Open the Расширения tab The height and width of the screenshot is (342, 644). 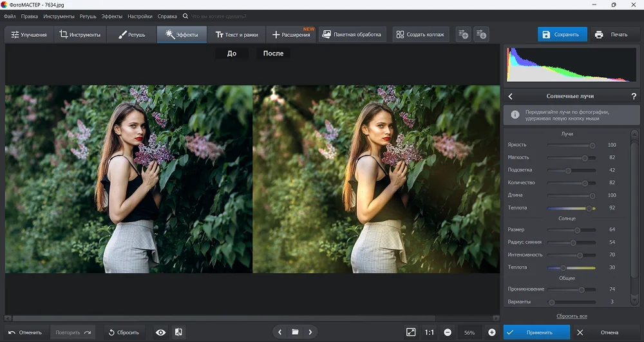(x=291, y=35)
